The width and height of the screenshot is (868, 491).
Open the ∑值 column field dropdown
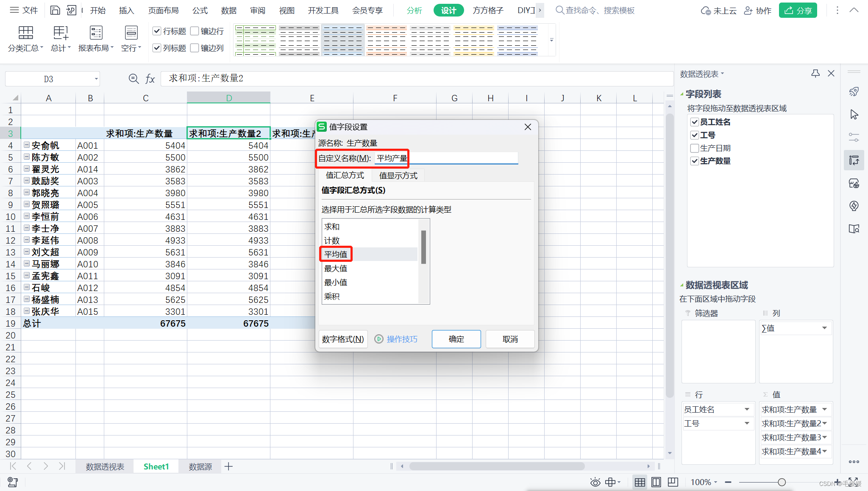click(x=824, y=328)
